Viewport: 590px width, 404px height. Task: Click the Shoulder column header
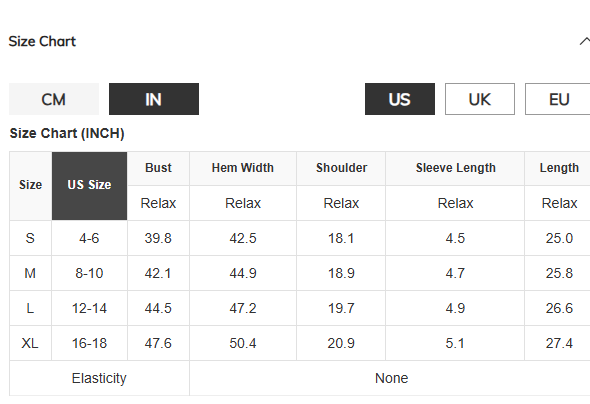(341, 168)
